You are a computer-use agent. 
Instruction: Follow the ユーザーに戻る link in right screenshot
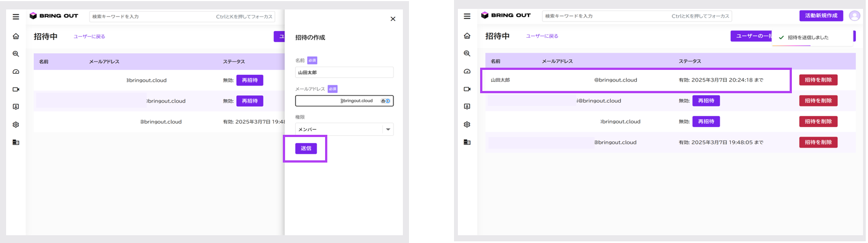pos(542,37)
